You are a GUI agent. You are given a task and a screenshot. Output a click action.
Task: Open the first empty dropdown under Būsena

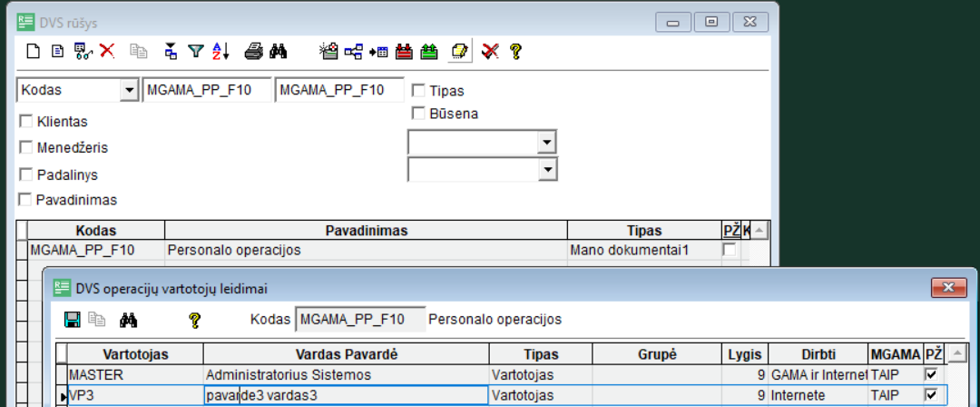pyautogui.click(x=547, y=143)
